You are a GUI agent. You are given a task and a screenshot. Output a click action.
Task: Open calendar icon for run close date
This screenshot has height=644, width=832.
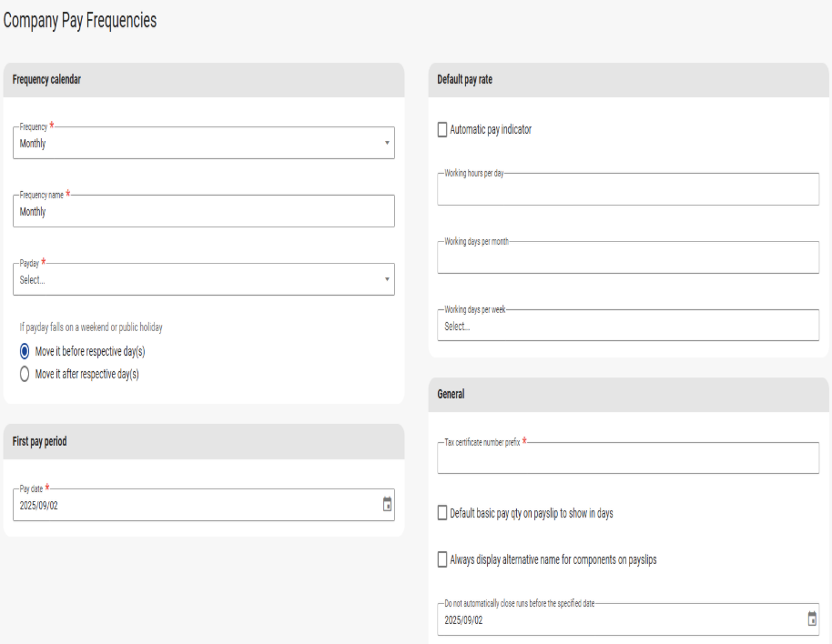[x=812, y=619]
